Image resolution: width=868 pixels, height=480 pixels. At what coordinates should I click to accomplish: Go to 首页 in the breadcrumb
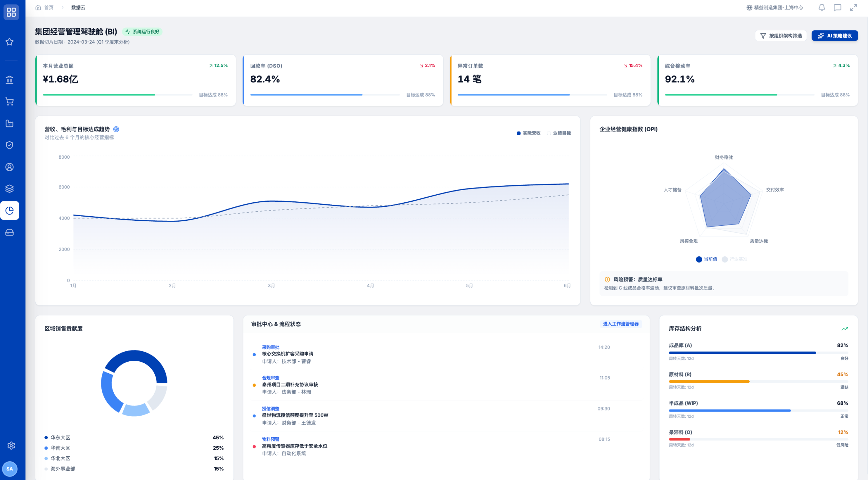pos(44,7)
